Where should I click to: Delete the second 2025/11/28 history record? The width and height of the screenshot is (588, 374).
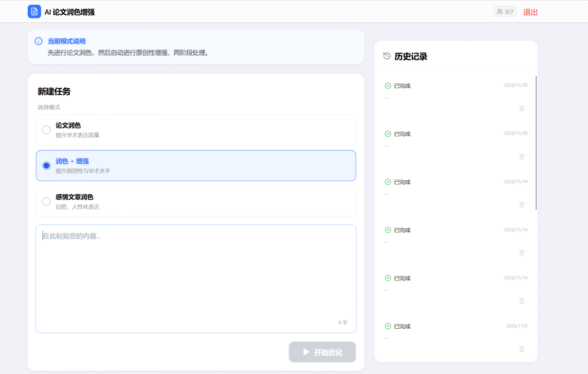(x=522, y=156)
